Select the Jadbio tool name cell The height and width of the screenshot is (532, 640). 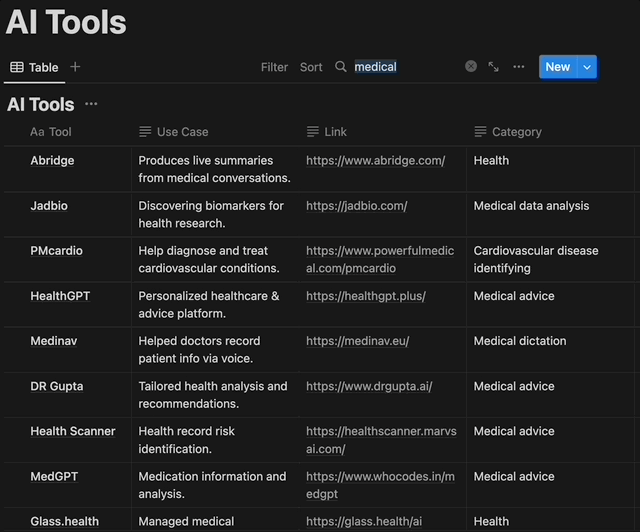pyautogui.click(x=68, y=214)
